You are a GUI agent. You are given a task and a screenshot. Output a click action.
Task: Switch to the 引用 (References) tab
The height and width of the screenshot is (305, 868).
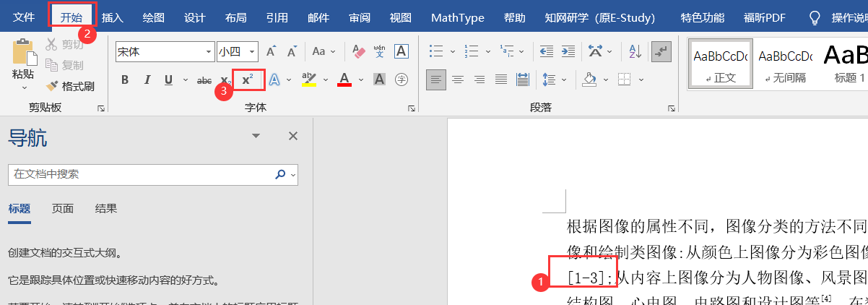coord(277,17)
